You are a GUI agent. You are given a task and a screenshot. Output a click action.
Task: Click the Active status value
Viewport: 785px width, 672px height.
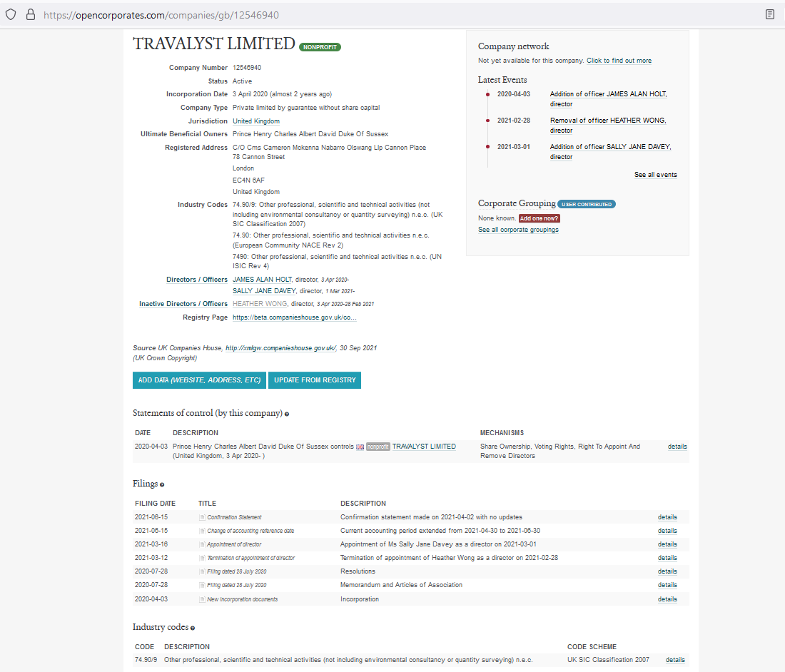tap(242, 81)
